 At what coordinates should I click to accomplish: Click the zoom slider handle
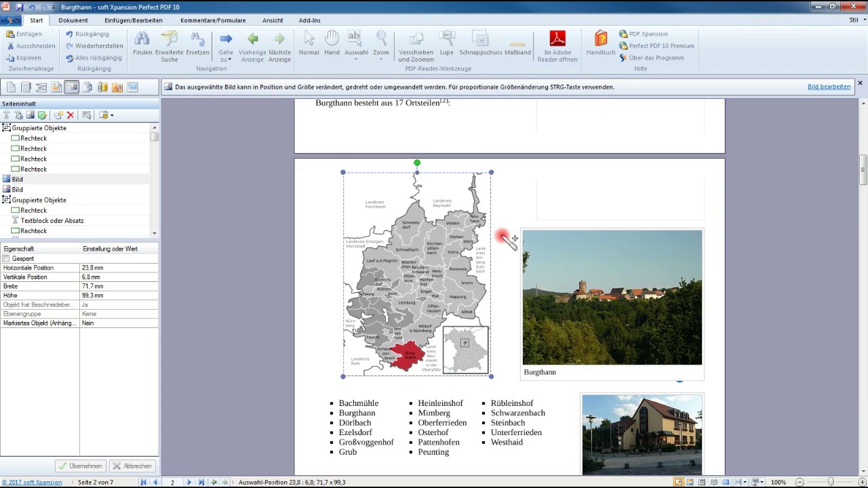[831, 483]
